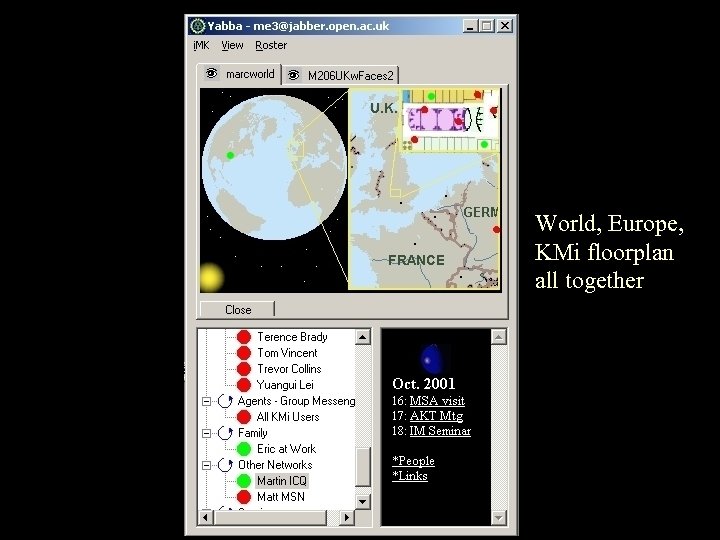This screenshot has height=540, width=720.
Task: Open the *People link
Action: coord(413,461)
